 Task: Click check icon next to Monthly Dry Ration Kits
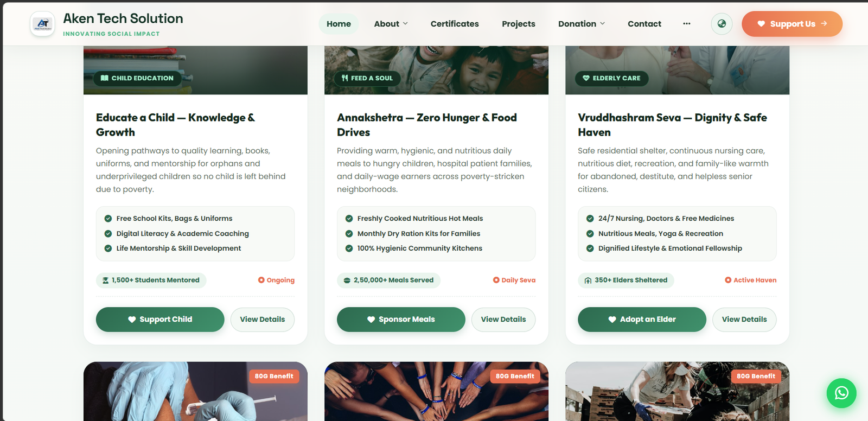(x=349, y=234)
